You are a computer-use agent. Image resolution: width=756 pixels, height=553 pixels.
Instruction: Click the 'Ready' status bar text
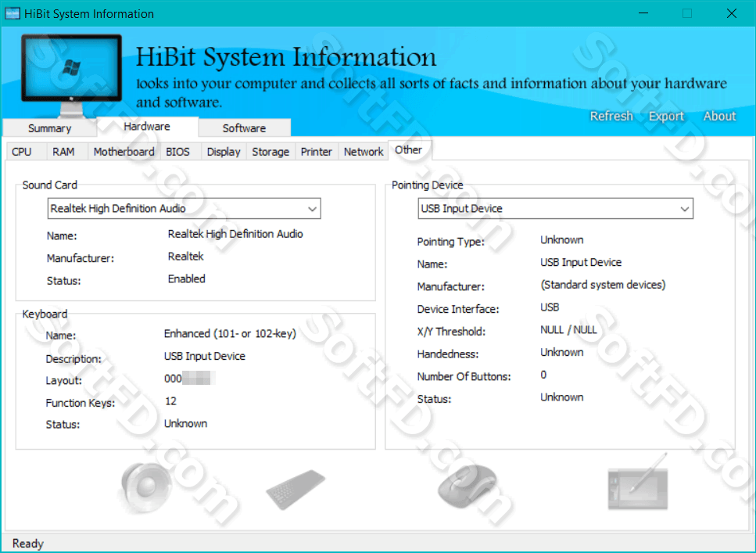pos(28,544)
